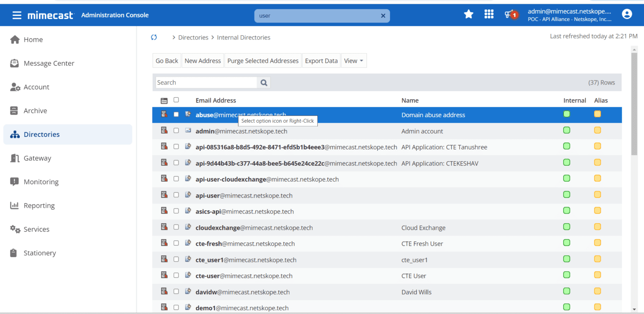
Task: Switch to the Monitoring section
Action: coord(41,182)
